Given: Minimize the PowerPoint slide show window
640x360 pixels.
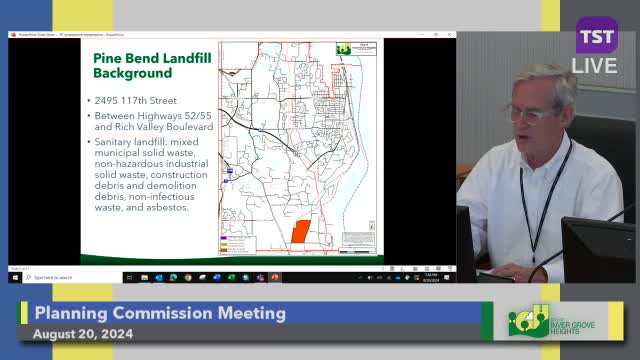Looking at the screenshot, I should point(422,35).
